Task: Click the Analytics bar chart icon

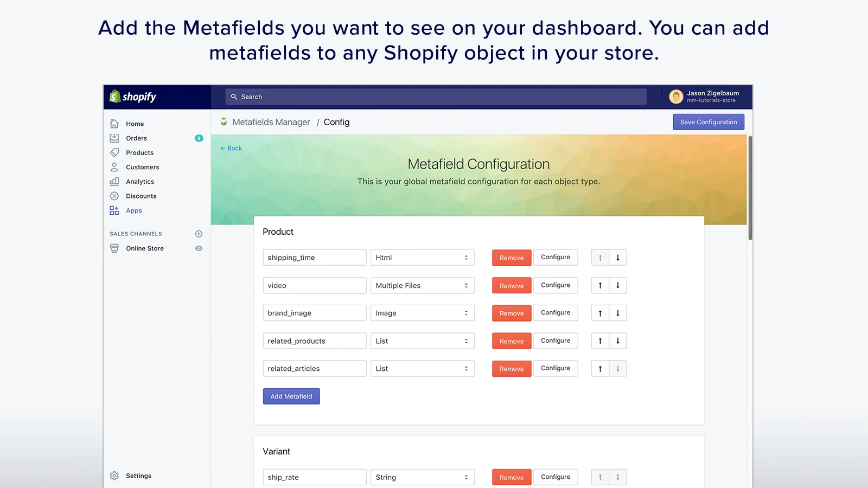Action: pyautogui.click(x=114, y=182)
